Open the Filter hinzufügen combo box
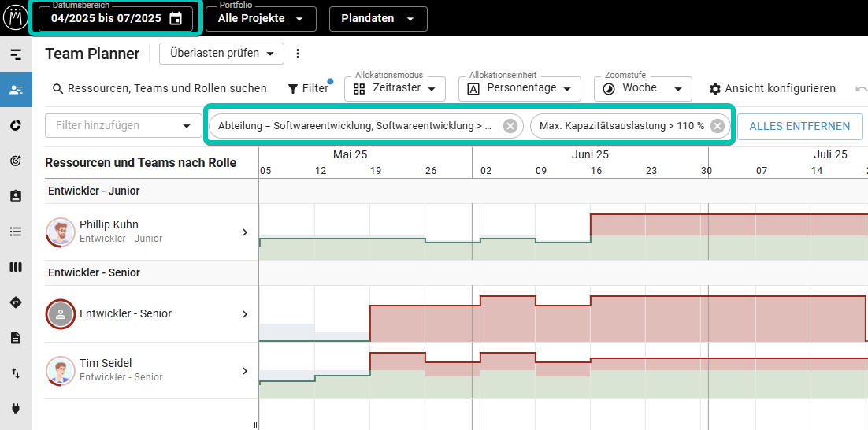The image size is (868, 430). click(x=124, y=126)
